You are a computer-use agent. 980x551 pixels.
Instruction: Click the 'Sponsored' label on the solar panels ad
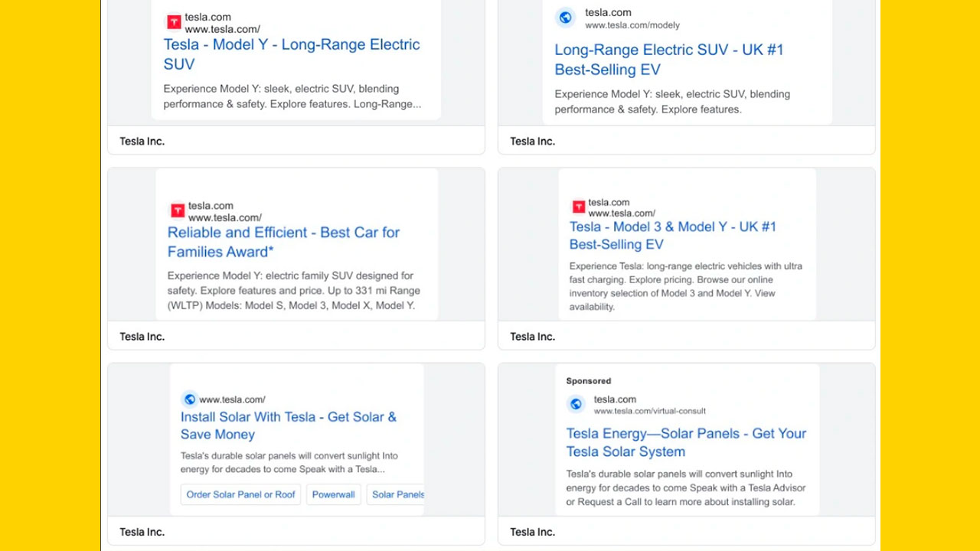pos(589,381)
